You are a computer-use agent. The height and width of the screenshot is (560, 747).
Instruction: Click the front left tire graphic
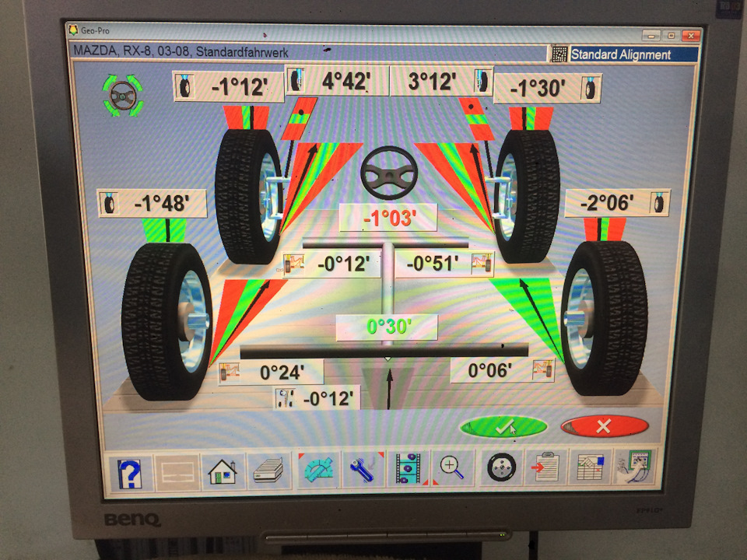click(247, 196)
